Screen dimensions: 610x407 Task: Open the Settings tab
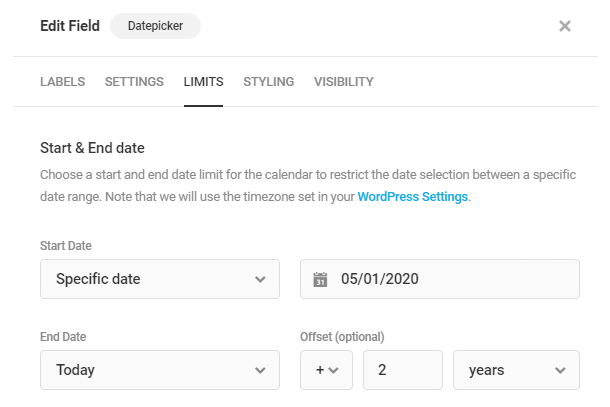pyautogui.click(x=134, y=82)
